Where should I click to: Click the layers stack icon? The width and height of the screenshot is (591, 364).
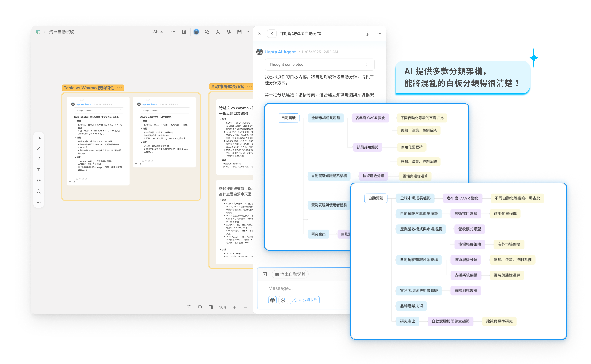[229, 32]
